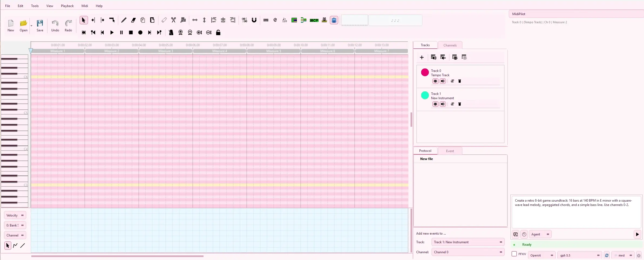Open the med effort dropdown

click(x=623, y=255)
